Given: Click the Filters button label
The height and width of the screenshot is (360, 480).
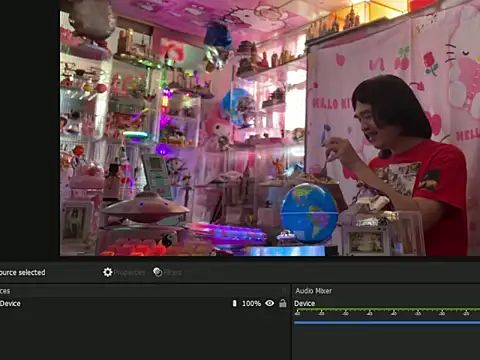Looking at the screenshot, I should coord(173,273).
